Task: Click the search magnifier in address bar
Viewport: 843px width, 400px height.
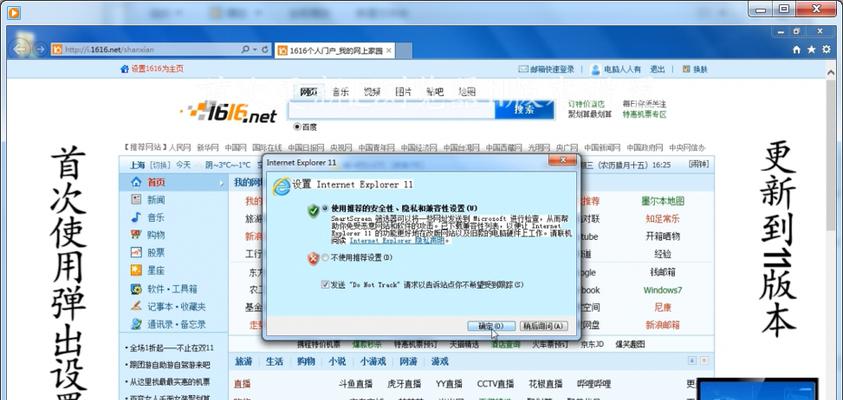Action: click(245, 49)
